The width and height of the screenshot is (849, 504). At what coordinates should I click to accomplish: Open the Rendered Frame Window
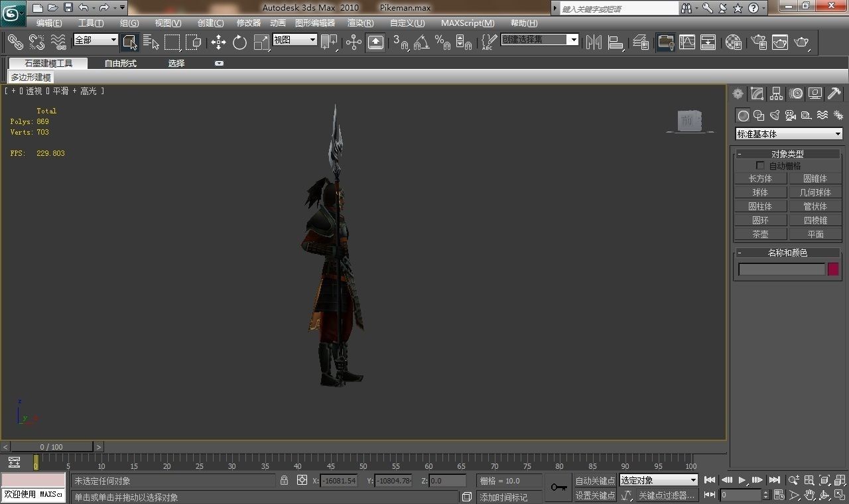click(x=779, y=42)
